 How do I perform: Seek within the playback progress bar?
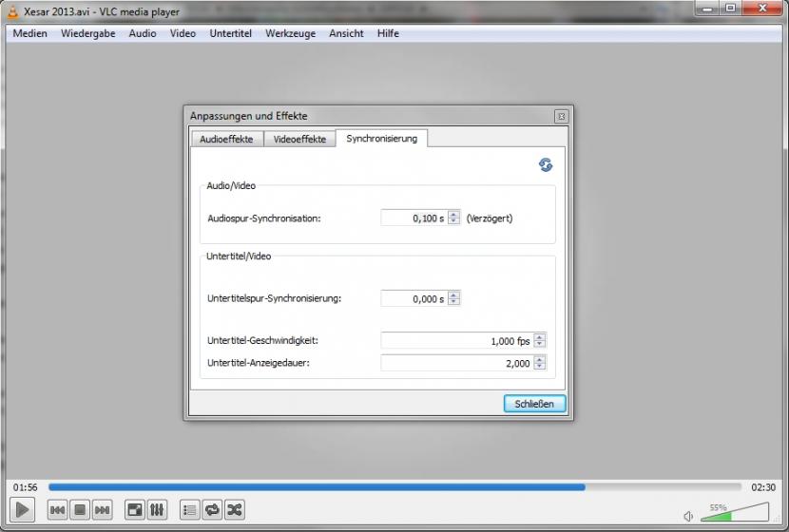click(395, 486)
